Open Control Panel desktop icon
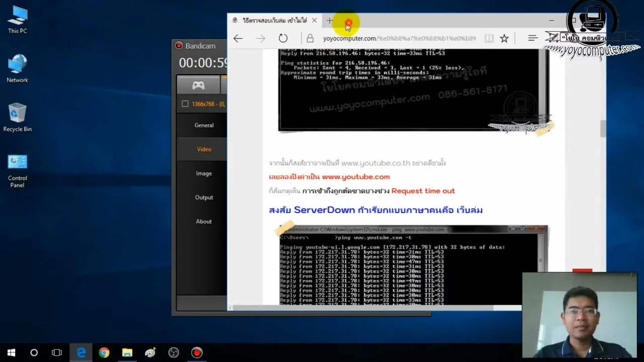 [x=17, y=171]
